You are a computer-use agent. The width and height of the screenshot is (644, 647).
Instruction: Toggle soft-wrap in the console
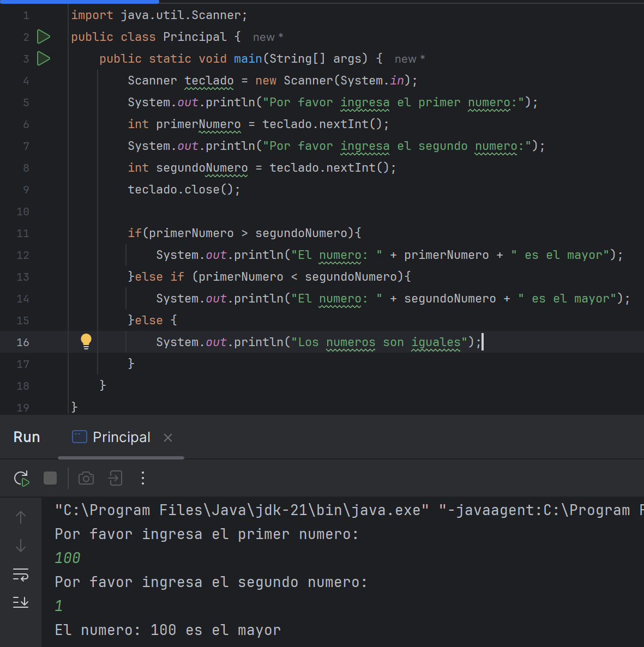click(21, 575)
